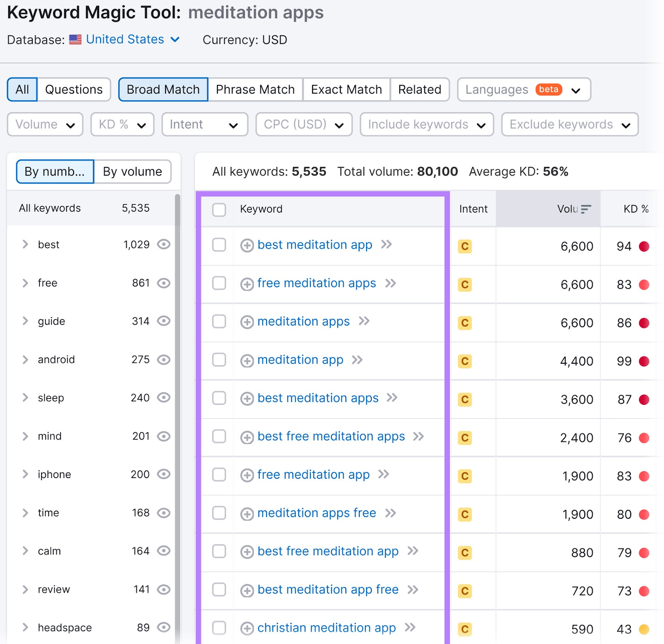This screenshot has height=644, width=664.
Task: Open the Volume filter dropdown
Action: pyautogui.click(x=45, y=125)
